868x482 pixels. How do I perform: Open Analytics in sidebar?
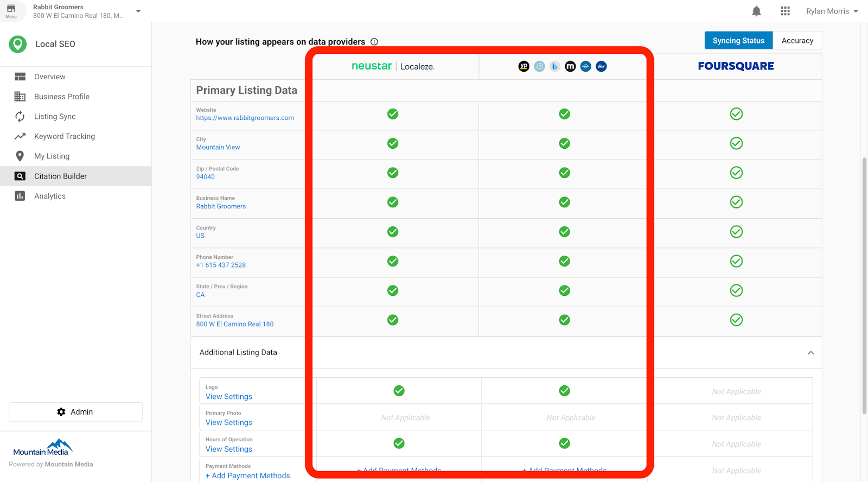pyautogui.click(x=75, y=196)
